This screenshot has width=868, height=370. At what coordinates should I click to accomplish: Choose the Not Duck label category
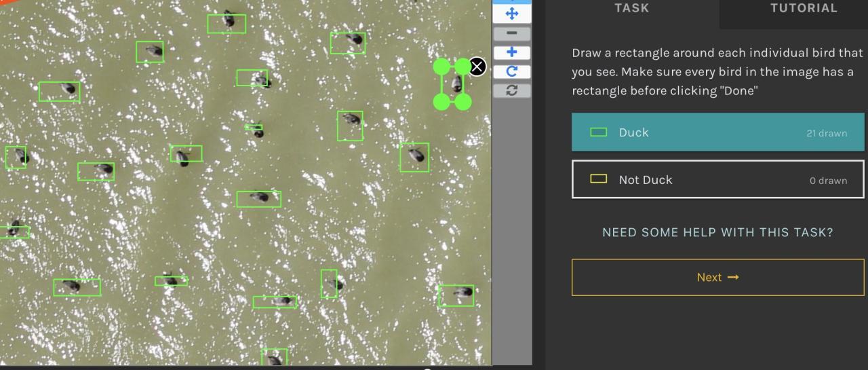(717, 180)
